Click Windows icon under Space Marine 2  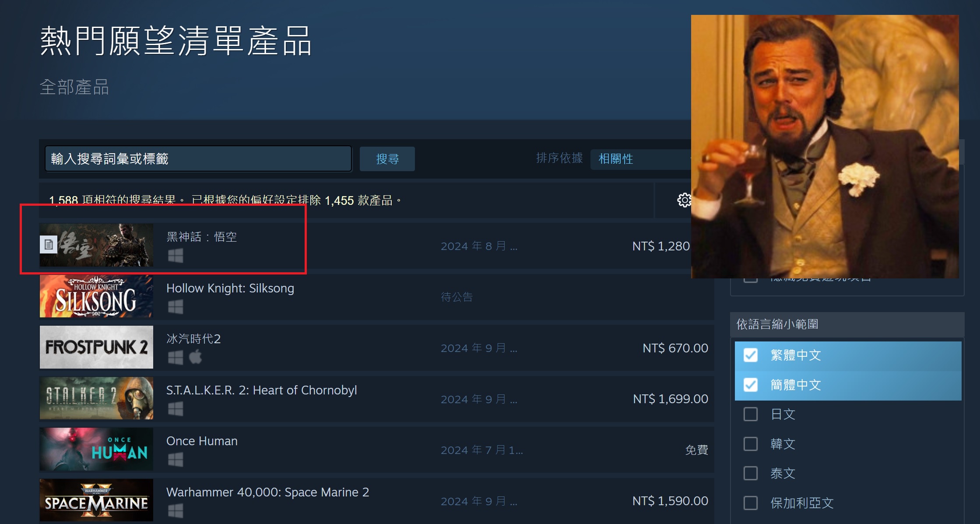pyautogui.click(x=176, y=511)
